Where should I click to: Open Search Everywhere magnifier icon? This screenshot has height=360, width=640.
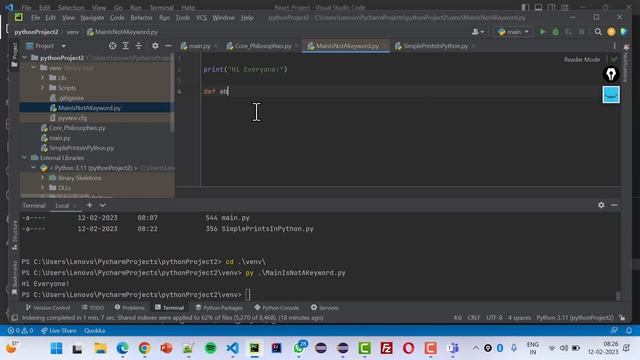[598, 32]
